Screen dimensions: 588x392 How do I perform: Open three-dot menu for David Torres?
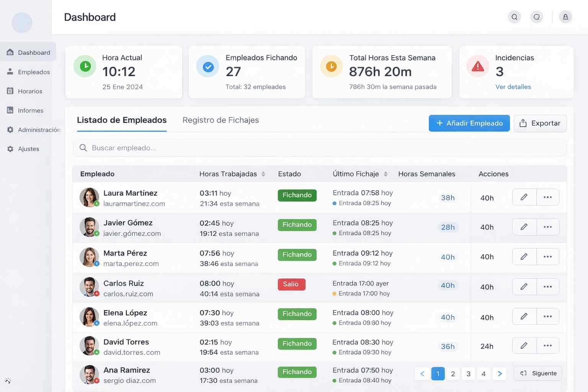coord(548,346)
